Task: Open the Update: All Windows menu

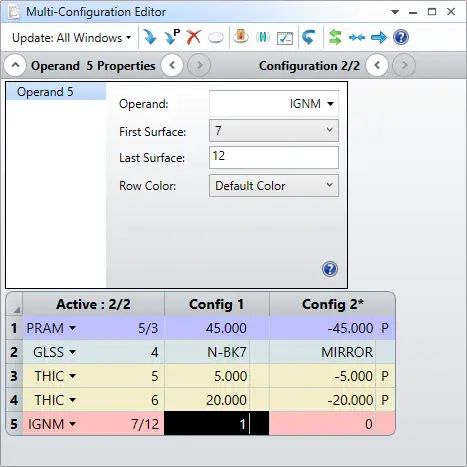Action: 71,38
